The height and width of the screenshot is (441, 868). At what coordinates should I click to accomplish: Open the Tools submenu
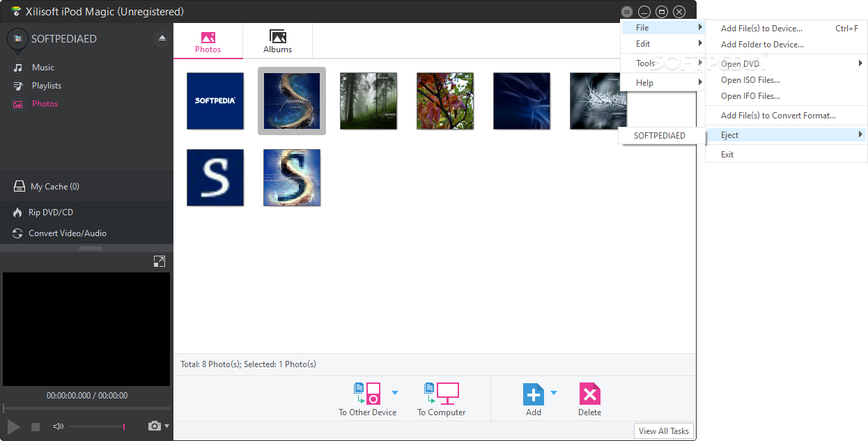coord(662,63)
